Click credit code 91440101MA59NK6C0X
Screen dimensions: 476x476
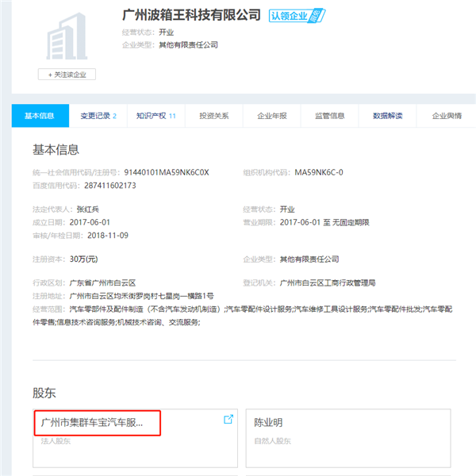167,172
